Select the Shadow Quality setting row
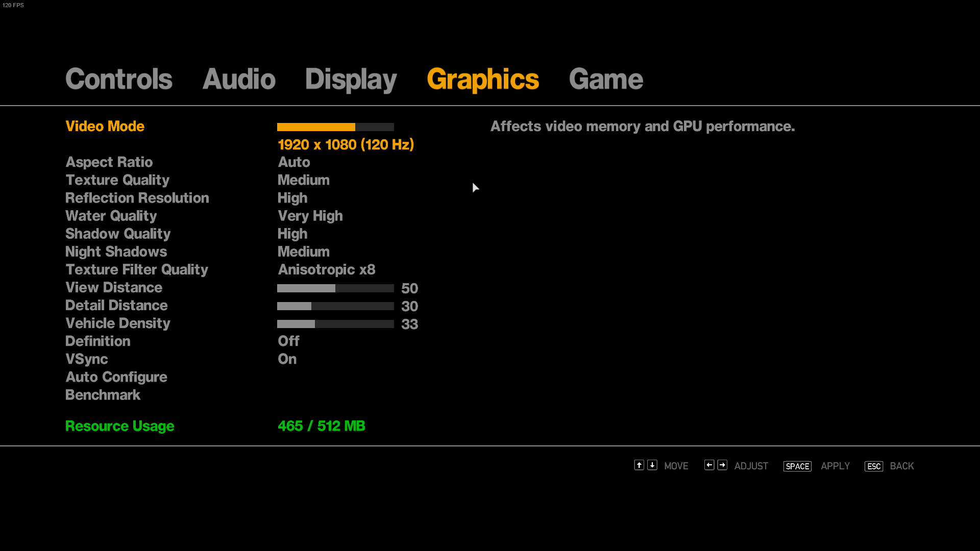The image size is (980, 551). [x=118, y=234]
